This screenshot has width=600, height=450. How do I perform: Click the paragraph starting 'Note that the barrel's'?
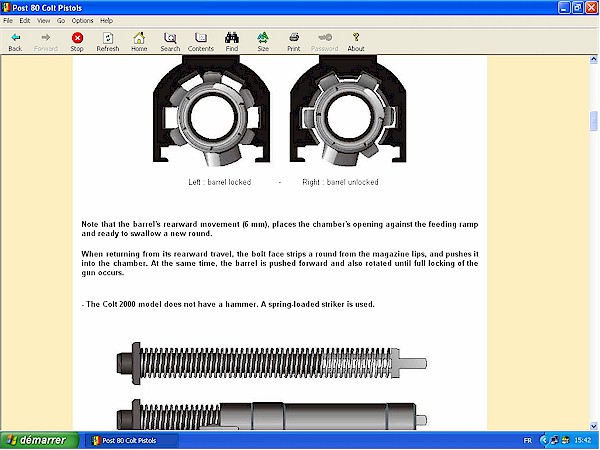[x=280, y=229]
